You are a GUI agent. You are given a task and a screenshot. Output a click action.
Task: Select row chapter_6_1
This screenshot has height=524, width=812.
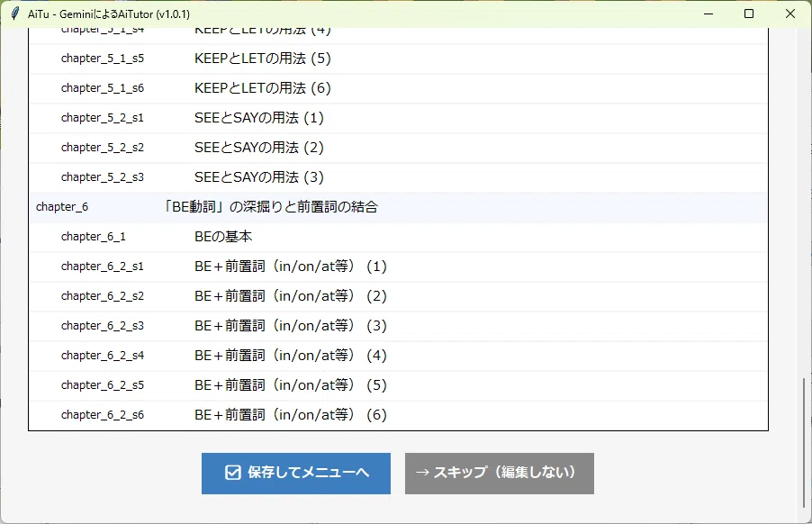pos(398,237)
